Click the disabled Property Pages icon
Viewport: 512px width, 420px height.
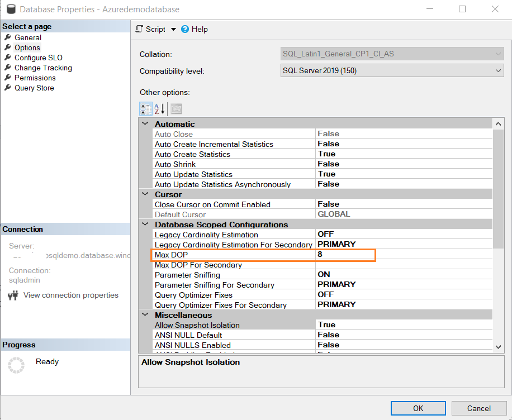point(176,108)
